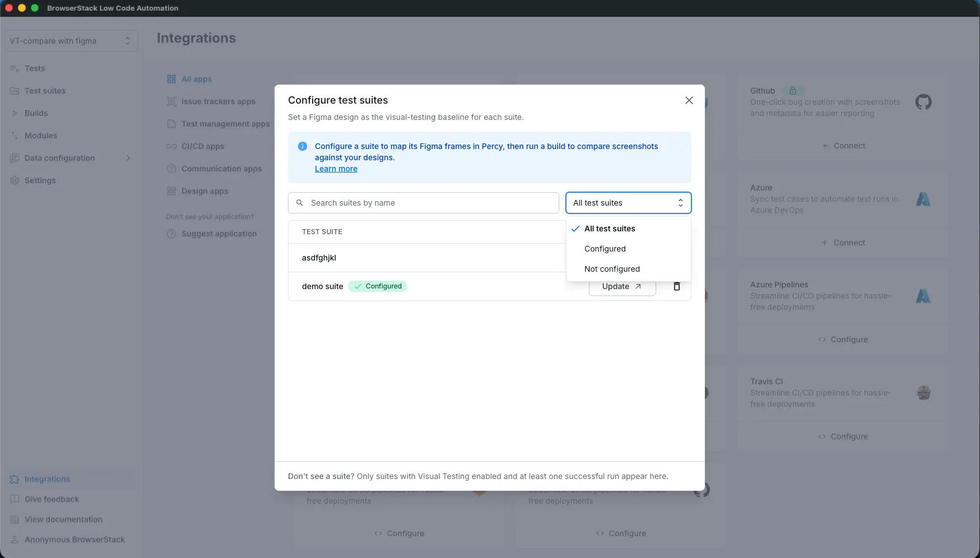Viewport: 980px width, 558px height.
Task: Click Connect on the Azure card
Action: pyautogui.click(x=843, y=243)
